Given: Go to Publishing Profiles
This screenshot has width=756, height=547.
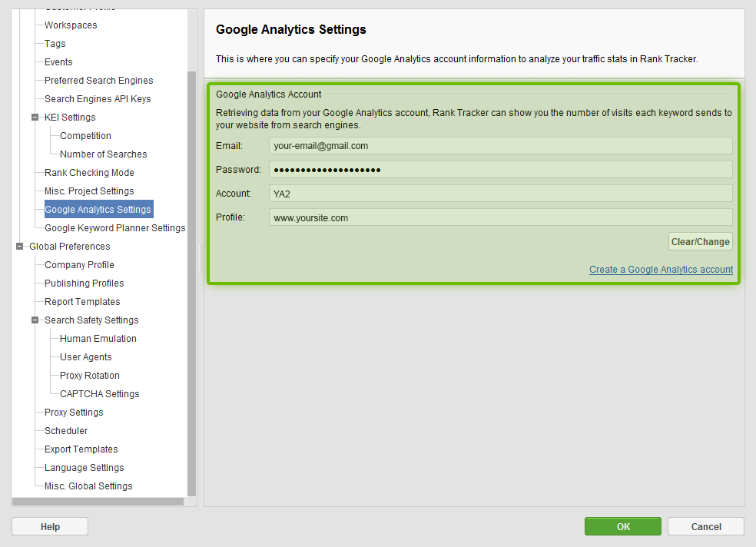Looking at the screenshot, I should click(84, 283).
